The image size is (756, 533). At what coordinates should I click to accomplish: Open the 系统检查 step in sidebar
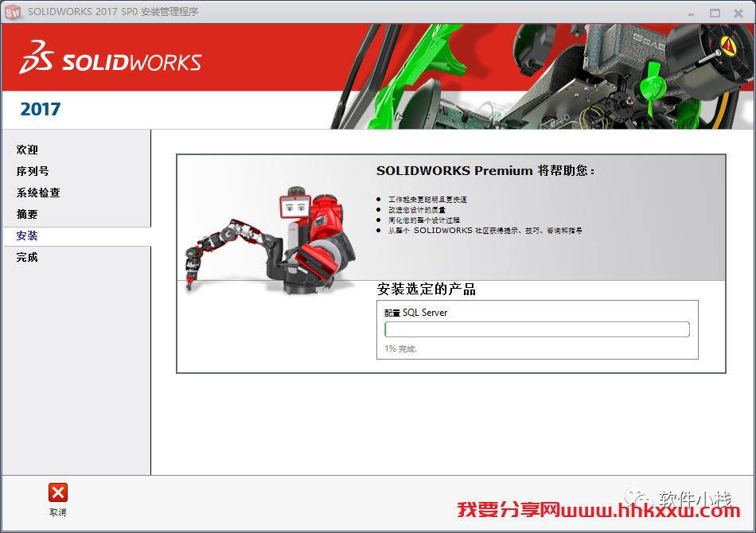pyautogui.click(x=38, y=193)
